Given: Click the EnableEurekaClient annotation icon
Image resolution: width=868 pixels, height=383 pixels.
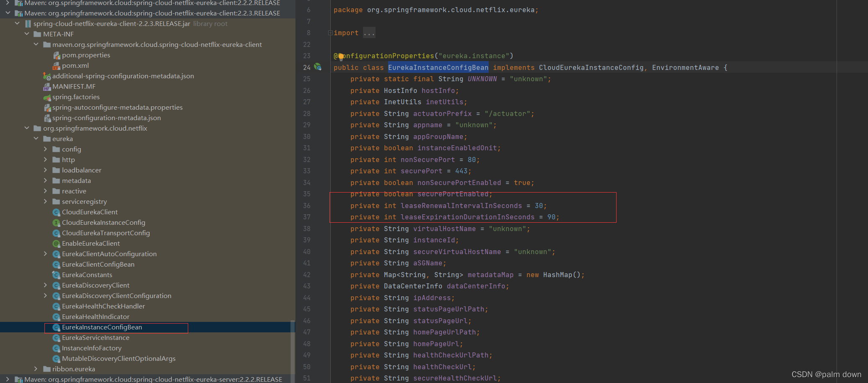Looking at the screenshot, I should click(56, 244).
